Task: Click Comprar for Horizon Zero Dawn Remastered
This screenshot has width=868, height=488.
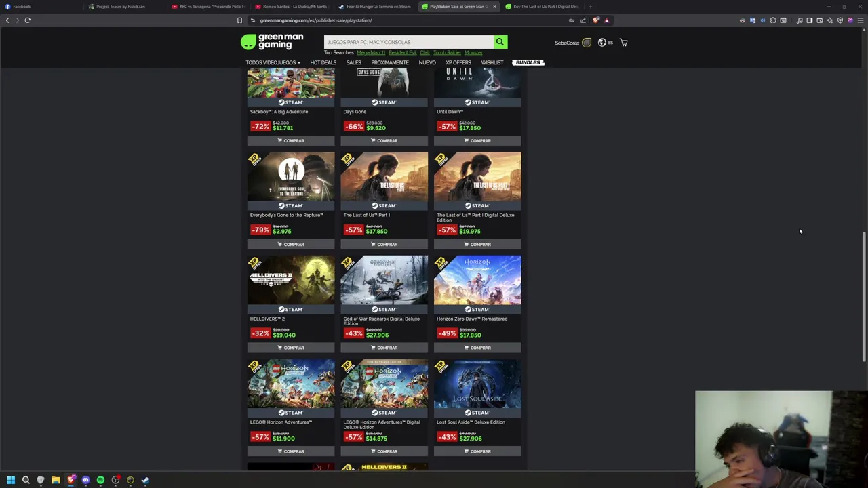Action: point(477,348)
